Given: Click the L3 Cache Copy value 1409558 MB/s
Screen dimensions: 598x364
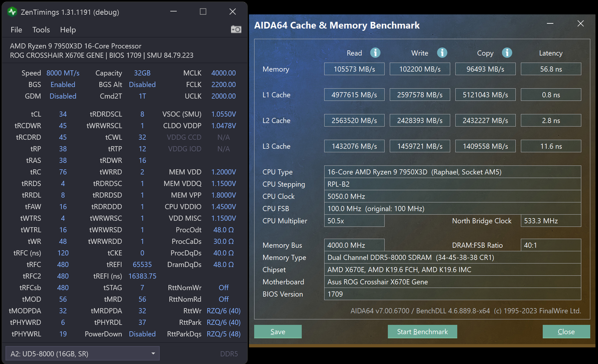Looking at the screenshot, I should (x=485, y=146).
